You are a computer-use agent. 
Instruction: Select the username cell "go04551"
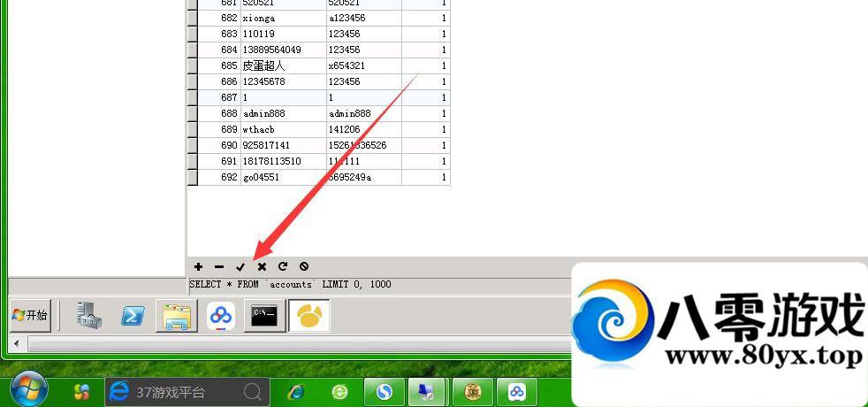coord(284,178)
